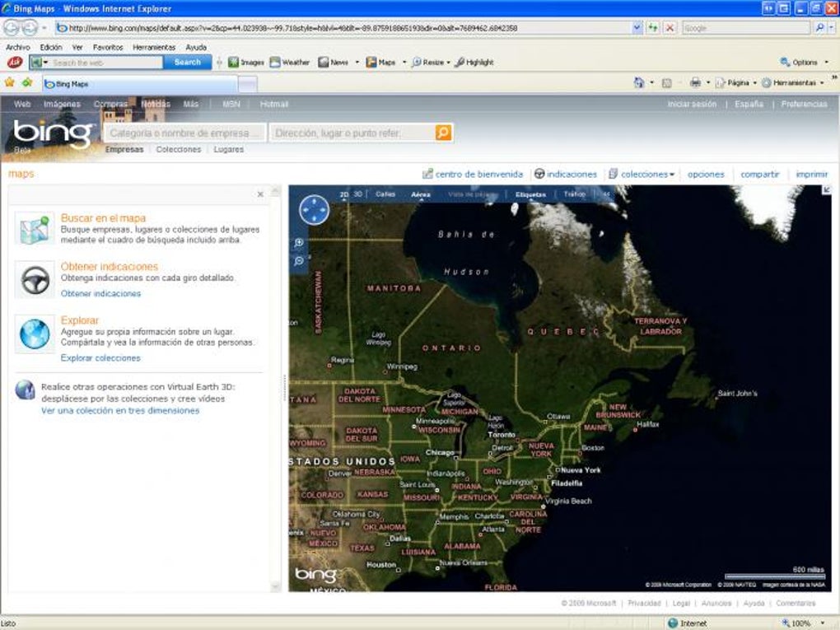Close the left welcome panel with X

[x=260, y=194]
